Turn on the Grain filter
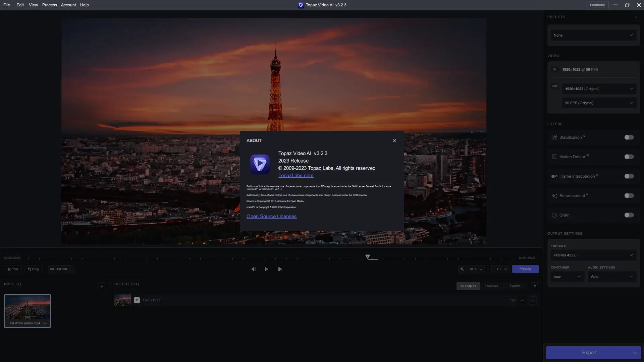 pyautogui.click(x=629, y=215)
